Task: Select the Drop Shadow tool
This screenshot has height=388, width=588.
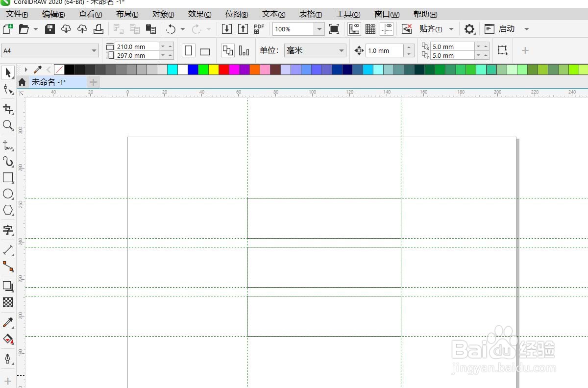Action: (x=8, y=286)
